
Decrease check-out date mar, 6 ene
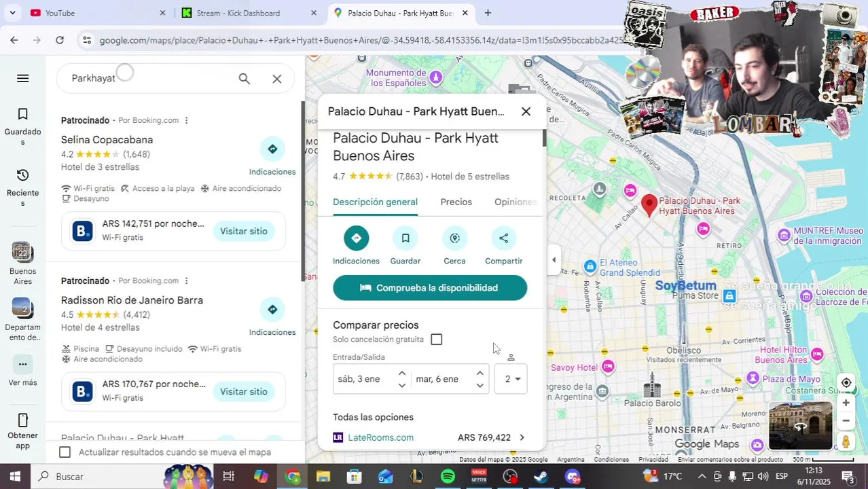[480, 386]
